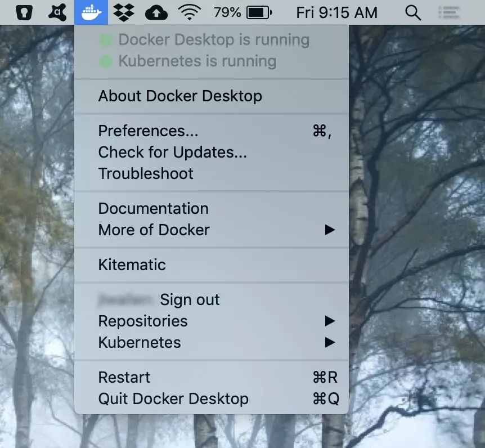Expand the Repositories submenu
The width and height of the screenshot is (485, 448).
click(x=212, y=321)
